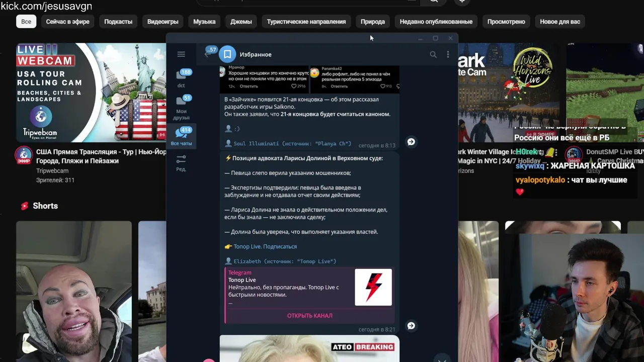Play the Short with bald man in car

74,292
